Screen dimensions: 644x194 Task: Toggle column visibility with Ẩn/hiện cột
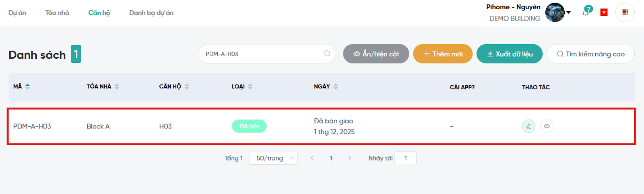tap(376, 54)
